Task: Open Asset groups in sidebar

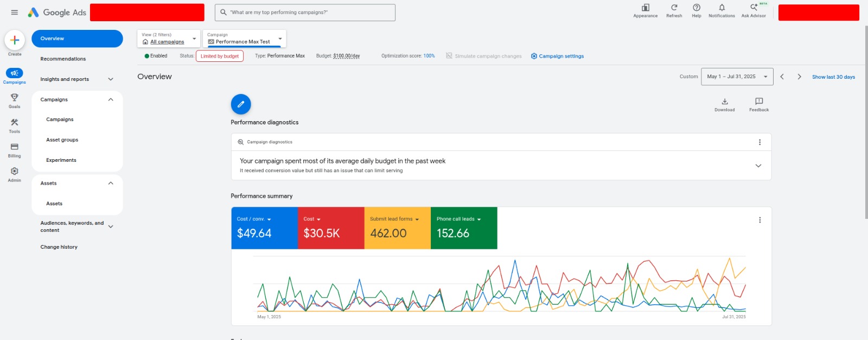Action: pyautogui.click(x=62, y=140)
